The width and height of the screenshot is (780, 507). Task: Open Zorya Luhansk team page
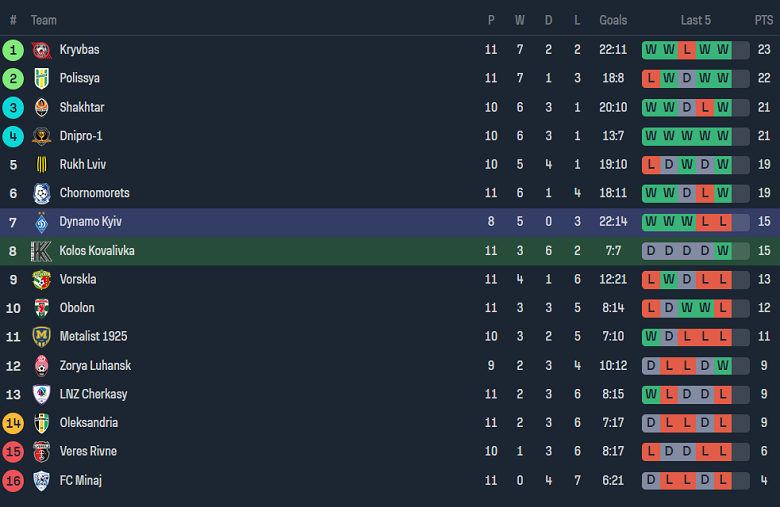coord(95,366)
